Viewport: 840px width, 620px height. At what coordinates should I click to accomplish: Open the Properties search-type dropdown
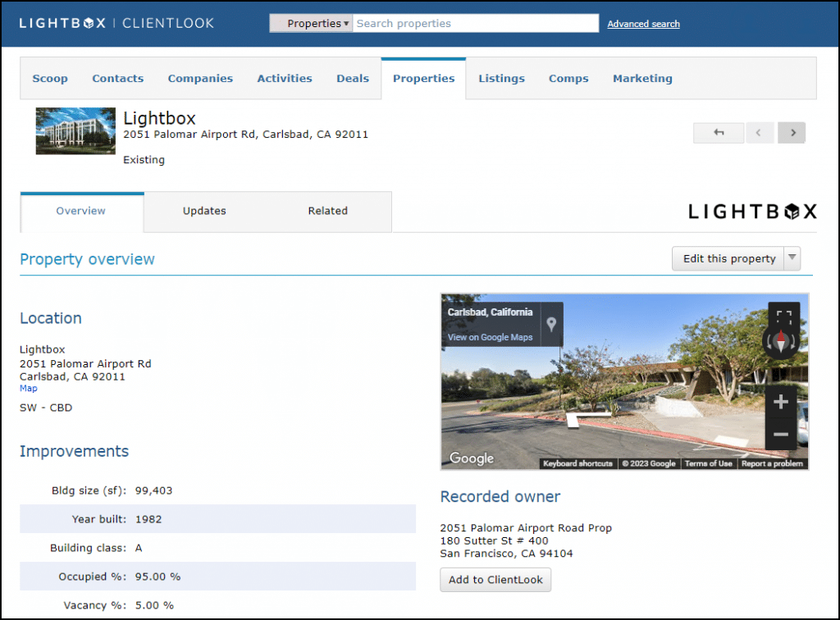tap(311, 24)
